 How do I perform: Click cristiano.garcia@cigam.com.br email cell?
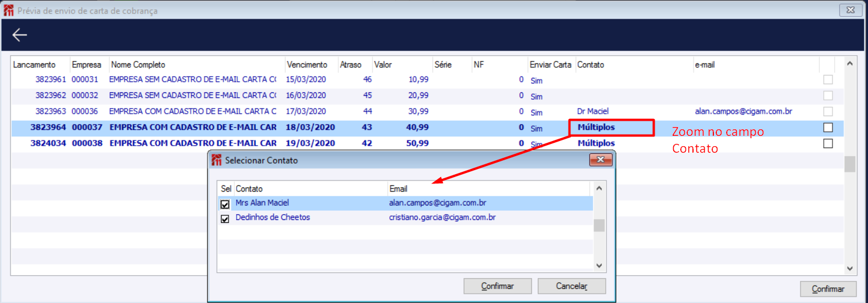(442, 218)
